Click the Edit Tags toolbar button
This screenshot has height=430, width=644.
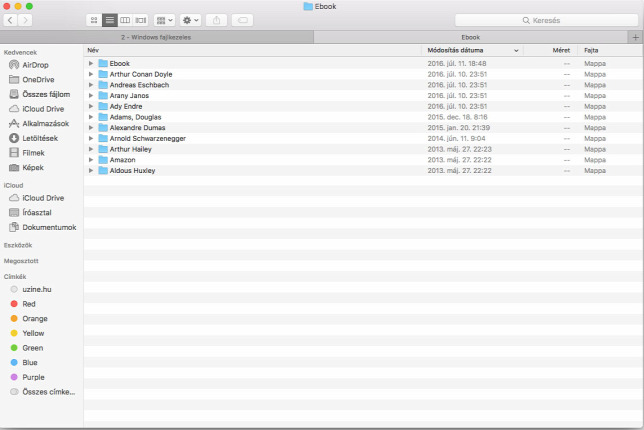pyautogui.click(x=242, y=20)
